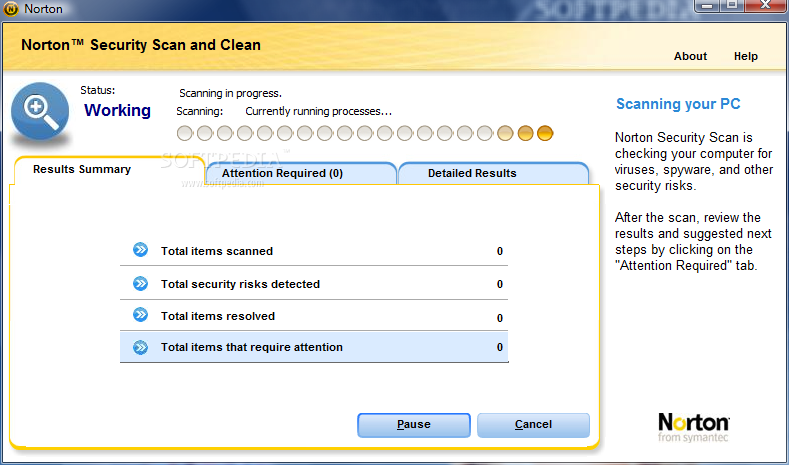Screen dimensions: 789x465
Task: Open the Help link
Action: click(x=746, y=56)
